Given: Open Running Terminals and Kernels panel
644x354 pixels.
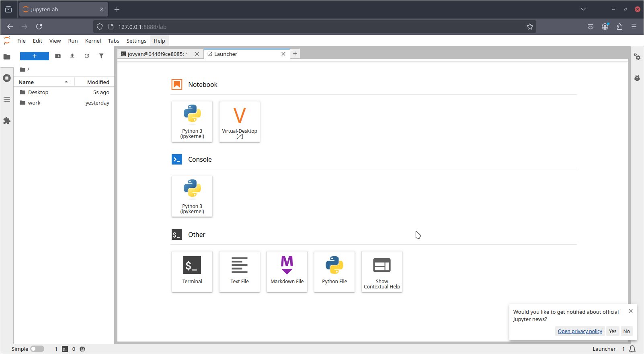Looking at the screenshot, I should point(7,78).
